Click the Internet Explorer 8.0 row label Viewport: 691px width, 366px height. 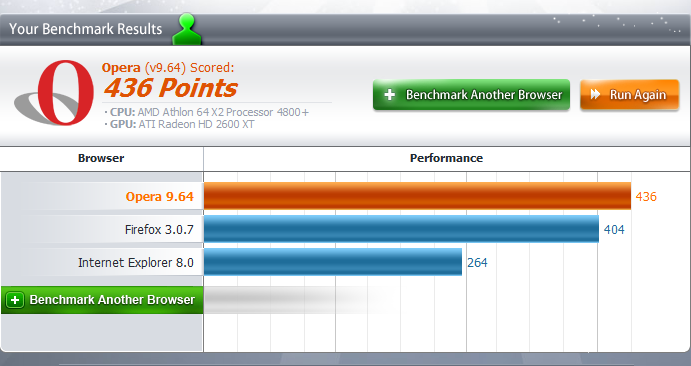[136, 262]
